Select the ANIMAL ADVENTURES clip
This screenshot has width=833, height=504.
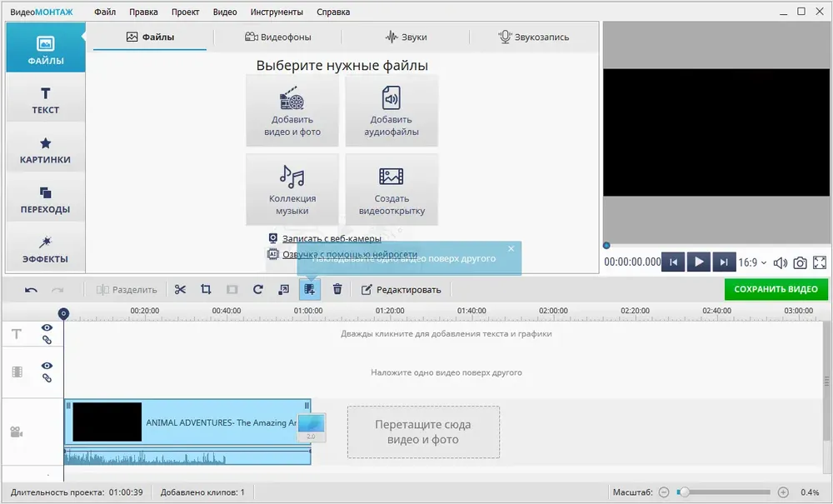(x=187, y=422)
